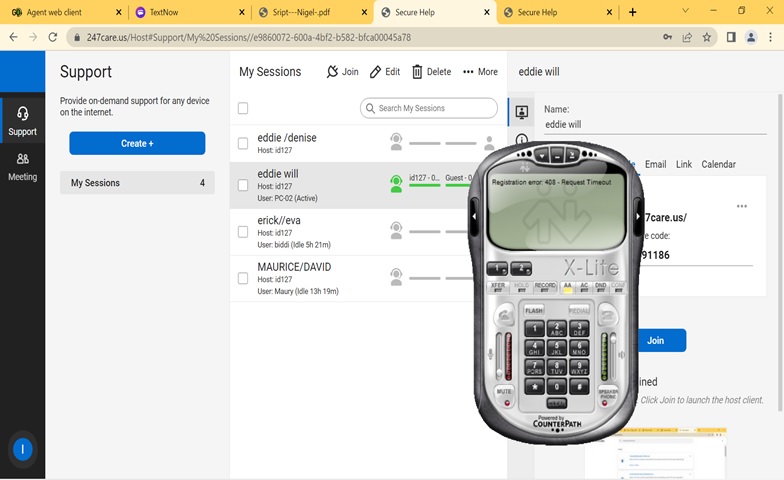Viewport: 784px width, 480px height.
Task: Check the select all sessions checkbox
Action: [x=243, y=108]
